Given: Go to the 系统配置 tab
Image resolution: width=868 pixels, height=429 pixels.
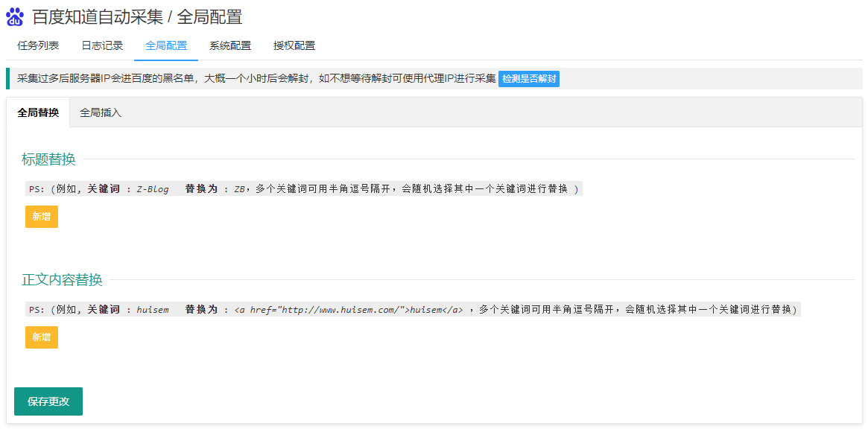Looking at the screenshot, I should click(x=230, y=46).
